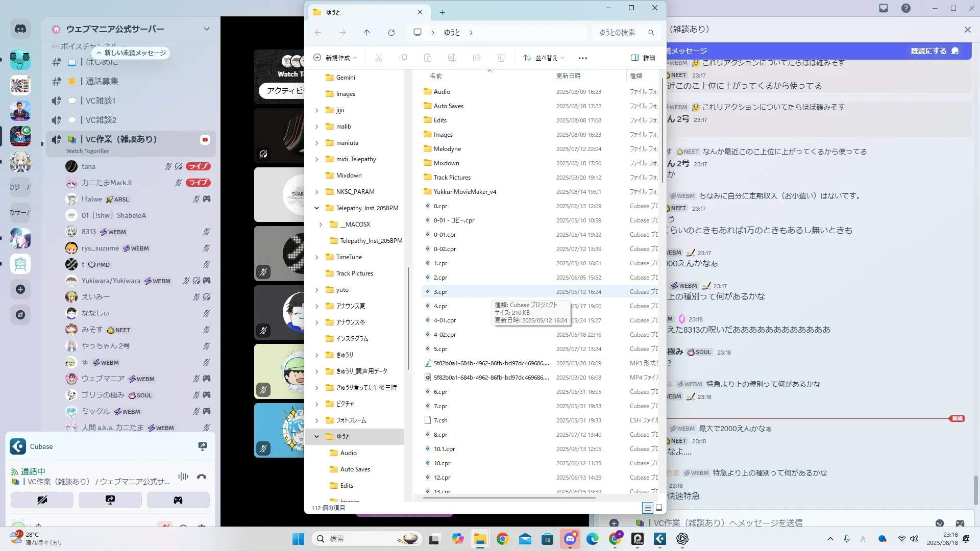Collapse the Telepathy_Inst_205BPM tree folder
The width and height of the screenshot is (980, 551).
point(316,208)
